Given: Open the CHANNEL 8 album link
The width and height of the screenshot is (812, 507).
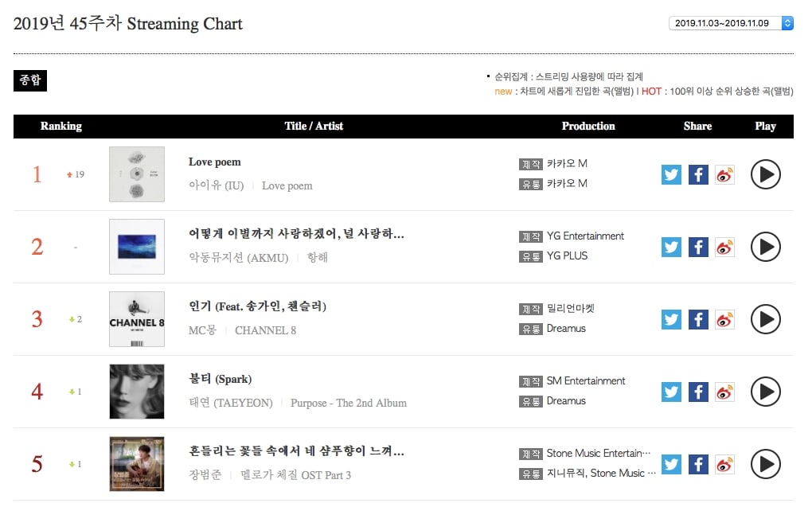Looking at the screenshot, I should [266, 330].
